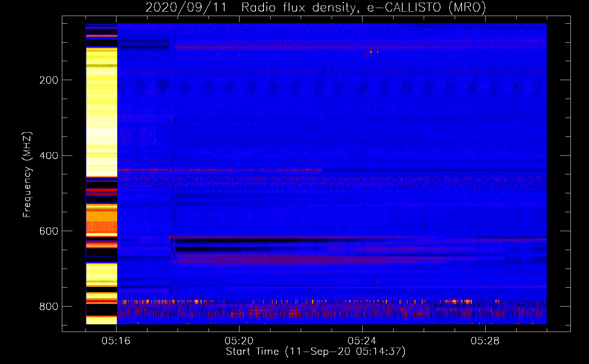Select the 800 frequency tick label
Screen dimensions: 589x364
coord(49,306)
